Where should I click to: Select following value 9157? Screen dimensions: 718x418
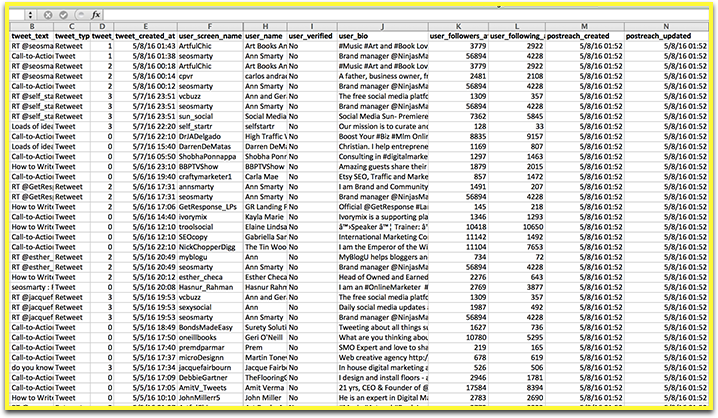pos(517,136)
